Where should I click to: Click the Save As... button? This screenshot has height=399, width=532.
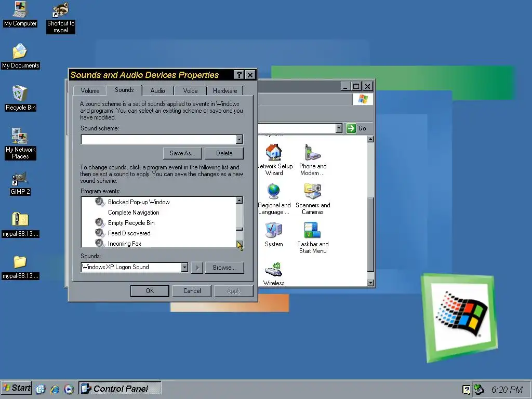tap(182, 153)
